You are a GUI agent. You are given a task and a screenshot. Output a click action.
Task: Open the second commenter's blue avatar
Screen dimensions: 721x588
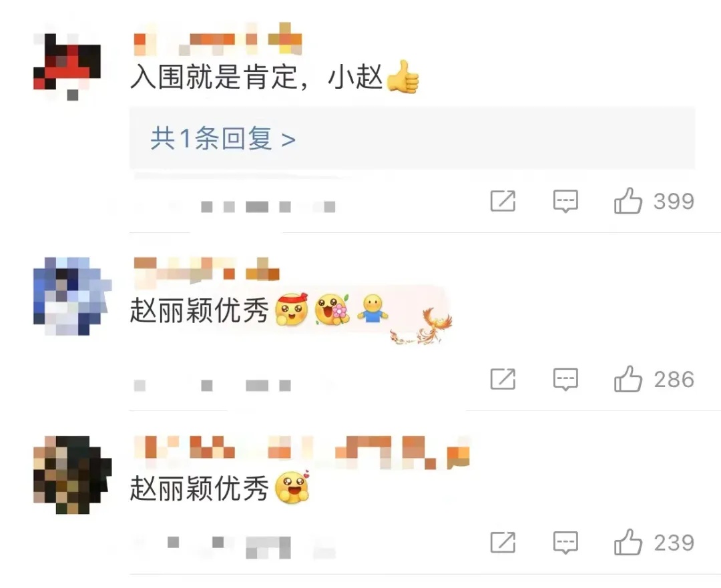(72, 296)
